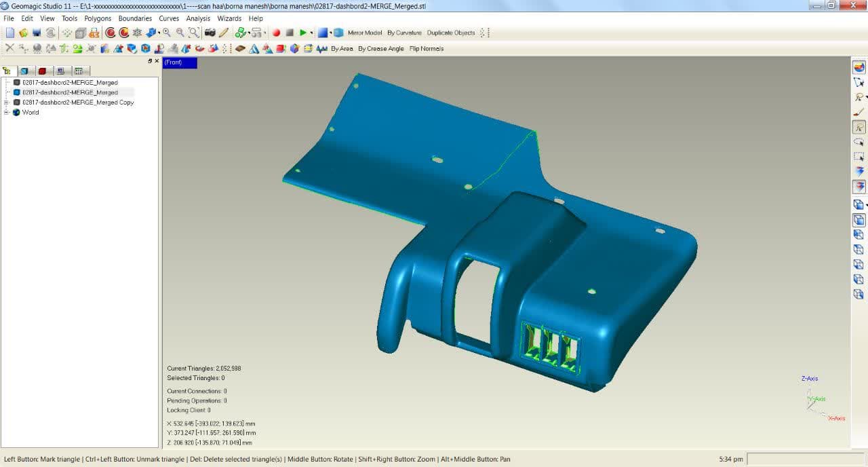This screenshot has width=868, height=467.
Task: Select the brush selection tool on right toolbar
Action: click(x=859, y=112)
